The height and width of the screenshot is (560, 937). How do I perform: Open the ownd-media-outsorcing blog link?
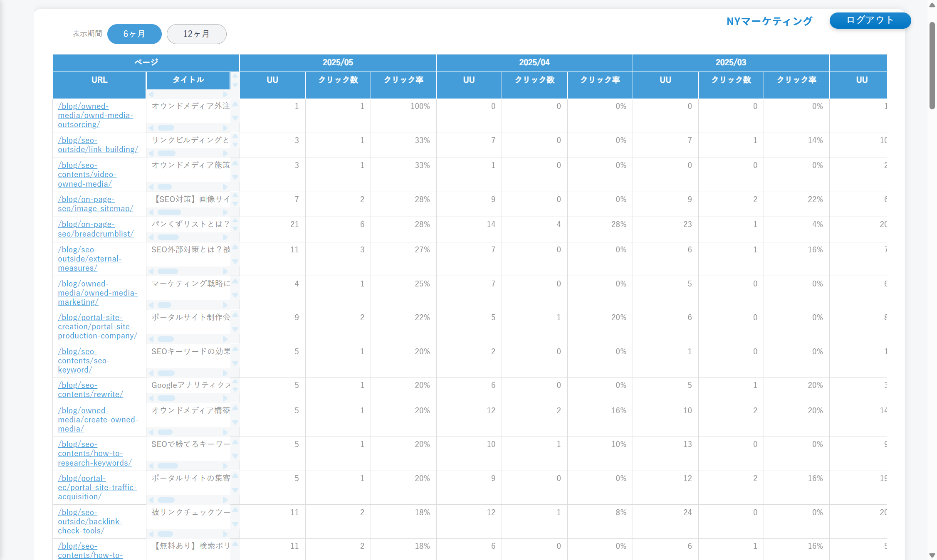tap(96, 115)
